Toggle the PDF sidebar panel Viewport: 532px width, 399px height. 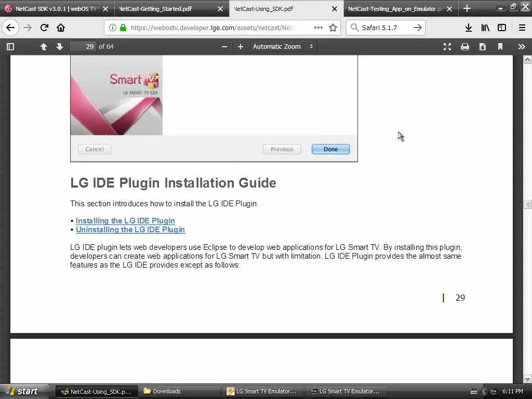[10, 46]
